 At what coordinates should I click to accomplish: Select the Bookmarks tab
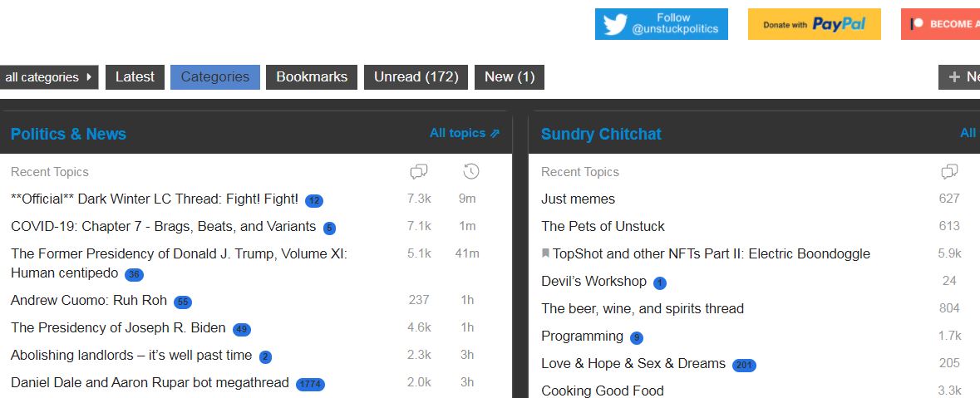[312, 77]
